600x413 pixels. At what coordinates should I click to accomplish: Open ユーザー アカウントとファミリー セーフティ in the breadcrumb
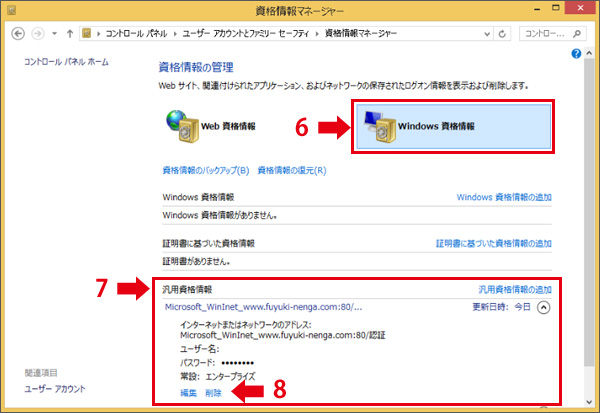click(246, 34)
